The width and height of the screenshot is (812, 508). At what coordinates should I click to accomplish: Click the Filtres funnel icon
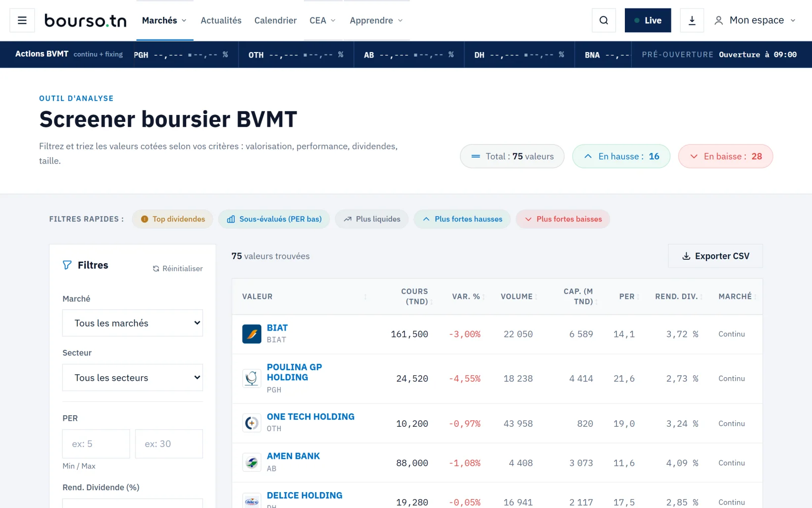tap(67, 265)
